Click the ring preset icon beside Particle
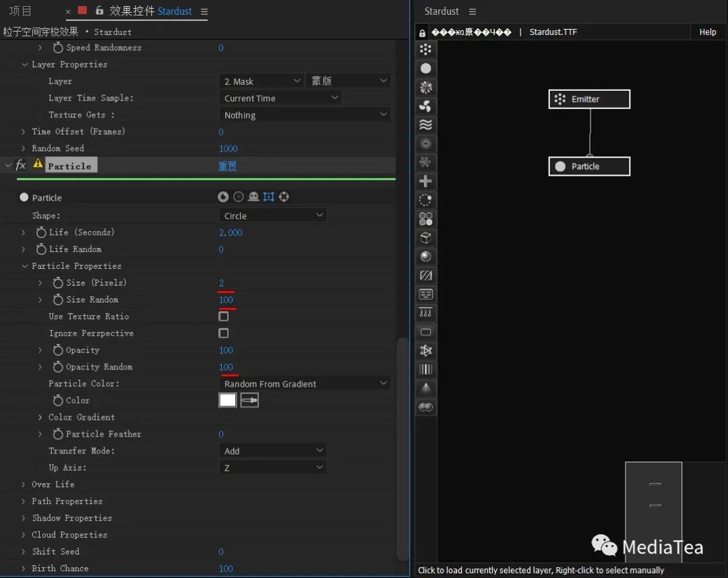Screen dimensions: 728x578 pyautogui.click(x=239, y=197)
